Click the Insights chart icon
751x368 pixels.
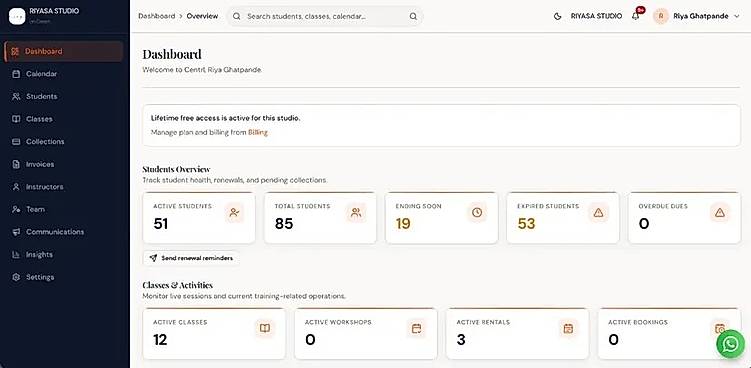tap(16, 254)
